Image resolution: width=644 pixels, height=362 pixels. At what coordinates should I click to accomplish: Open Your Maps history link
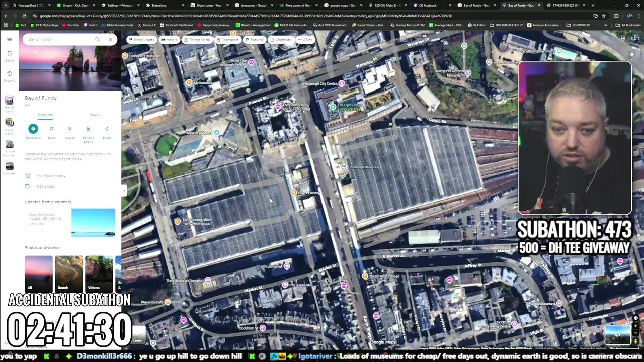coord(51,176)
